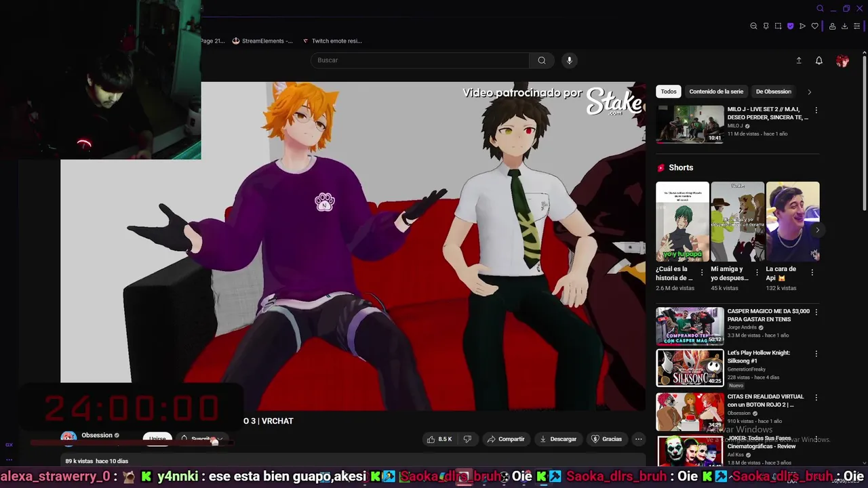The width and height of the screenshot is (868, 488).
Task: Open options for Citas en Realidad Virtual
Action: 816,397
